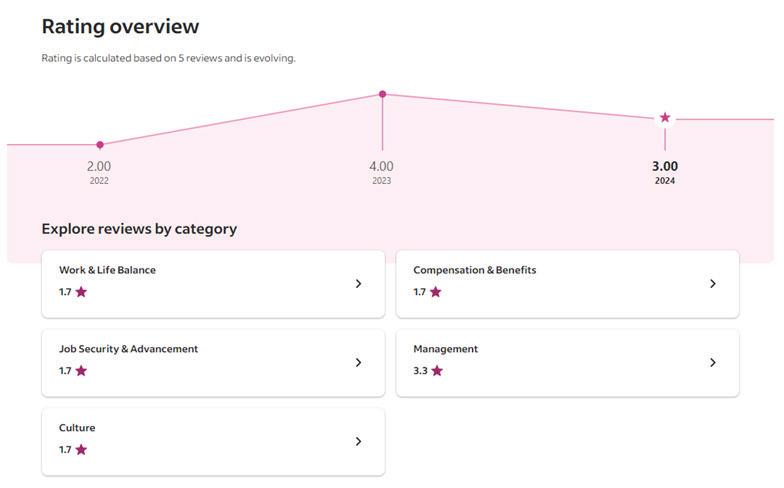
Task: Expand the Compensation & Benefits chevron
Action: point(712,284)
